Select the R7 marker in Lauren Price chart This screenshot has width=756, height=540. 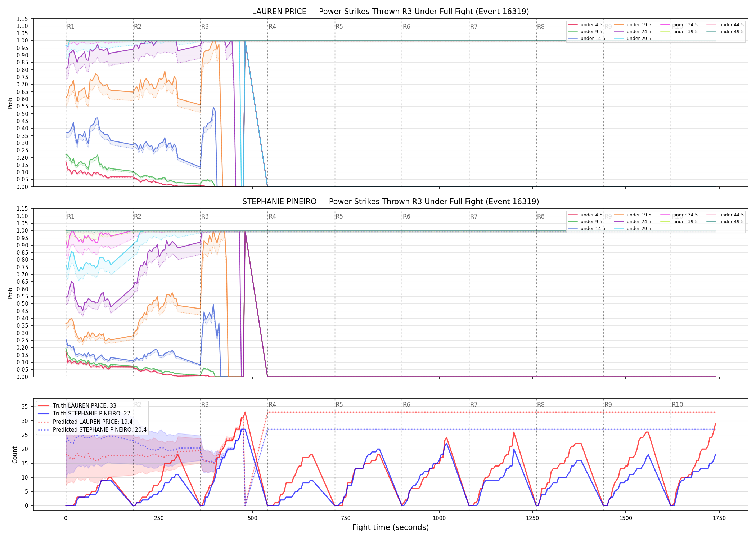474,27
